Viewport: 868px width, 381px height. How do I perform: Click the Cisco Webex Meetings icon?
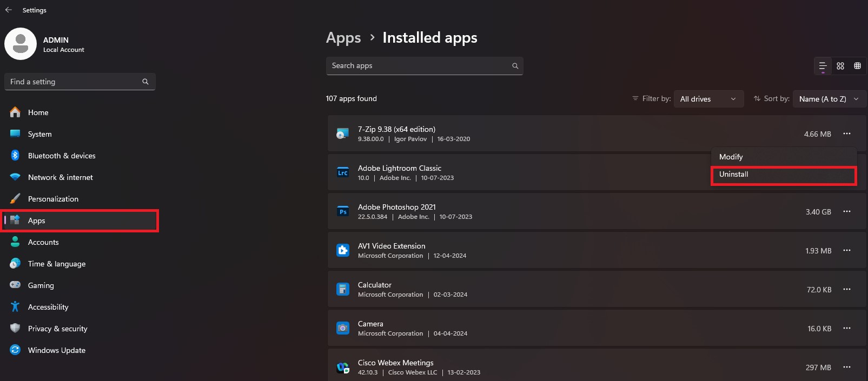343,367
